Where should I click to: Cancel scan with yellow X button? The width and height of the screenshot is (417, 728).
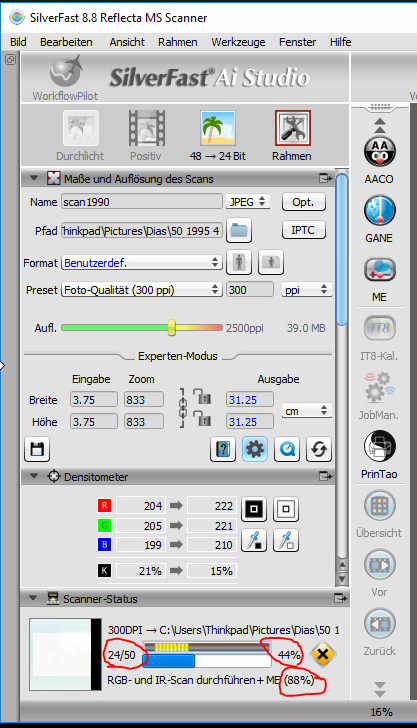click(x=323, y=654)
